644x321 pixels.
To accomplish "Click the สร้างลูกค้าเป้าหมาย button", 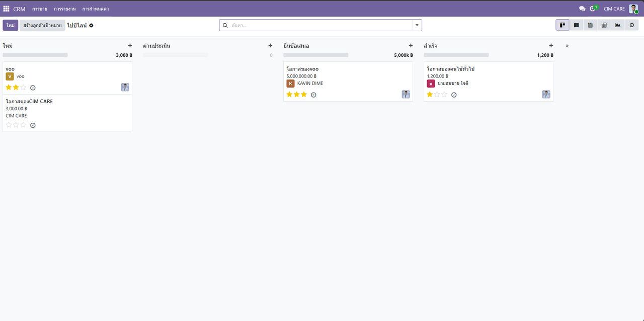I will pyautogui.click(x=42, y=25).
